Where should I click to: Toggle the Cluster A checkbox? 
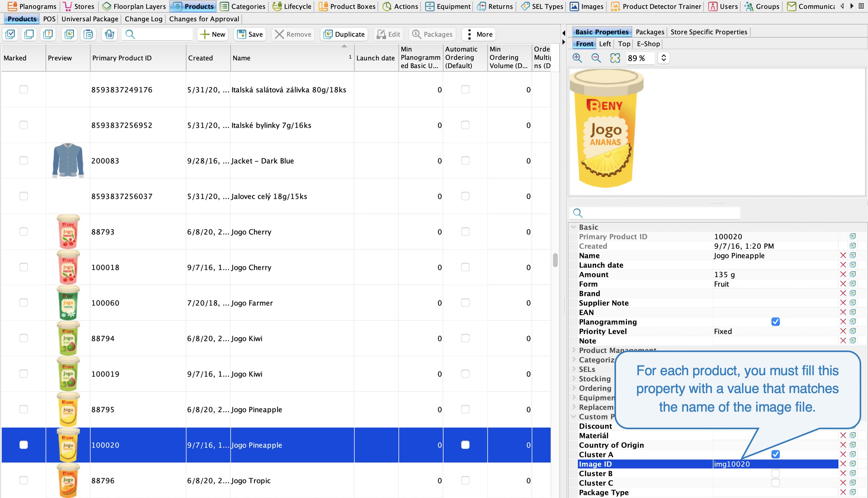(x=775, y=454)
